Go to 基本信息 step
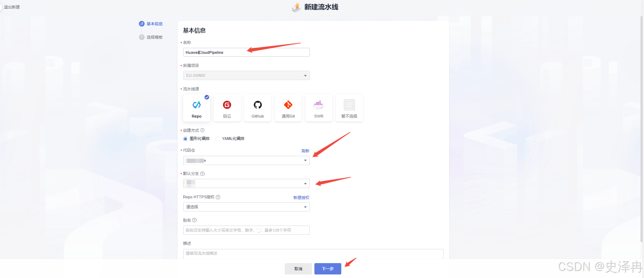 point(155,24)
